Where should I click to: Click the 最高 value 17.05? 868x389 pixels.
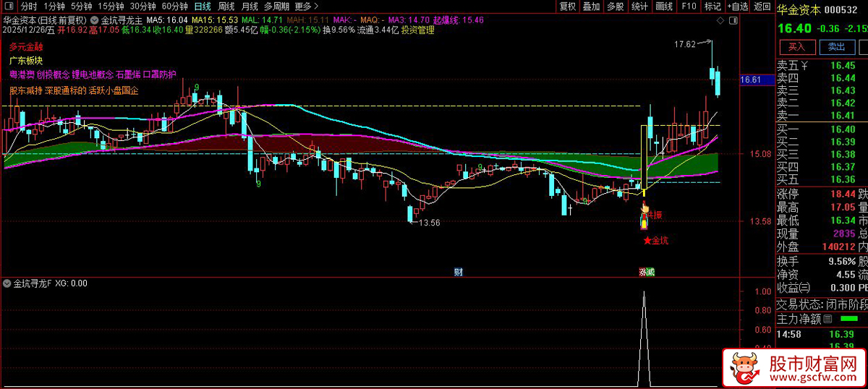[842, 208]
